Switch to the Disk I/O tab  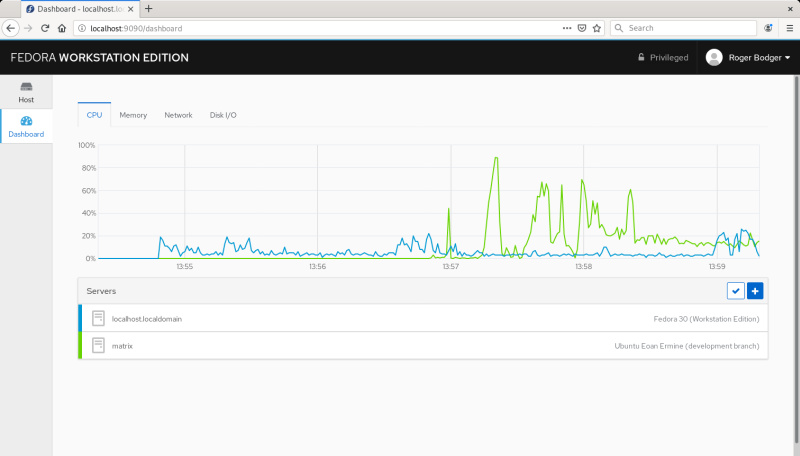click(223, 115)
